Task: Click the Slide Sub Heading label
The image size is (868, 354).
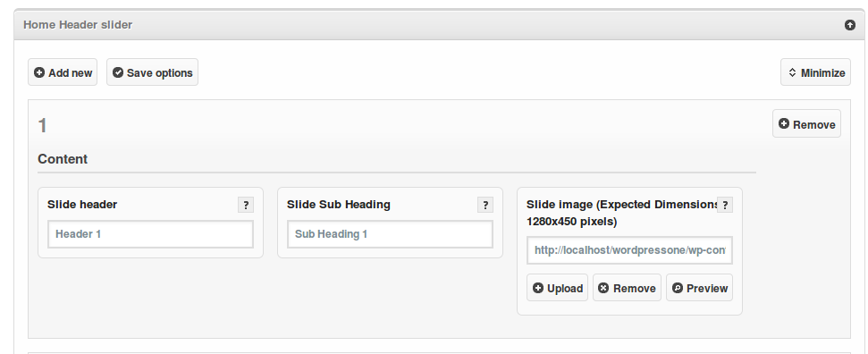Action: 339,205
